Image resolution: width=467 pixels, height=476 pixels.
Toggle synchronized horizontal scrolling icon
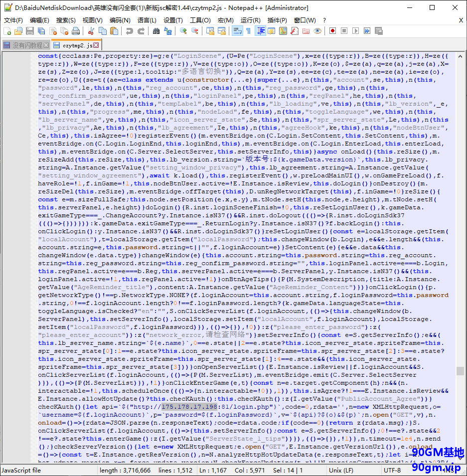coord(222,31)
